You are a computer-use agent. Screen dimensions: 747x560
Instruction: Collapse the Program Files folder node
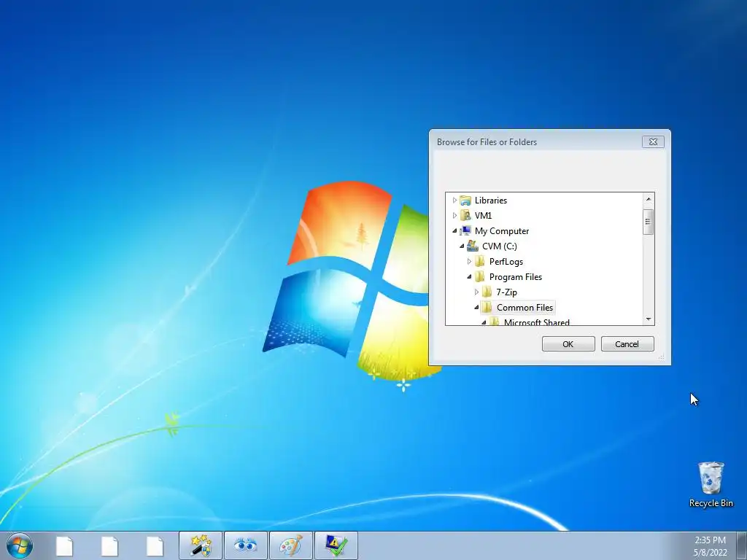469,276
